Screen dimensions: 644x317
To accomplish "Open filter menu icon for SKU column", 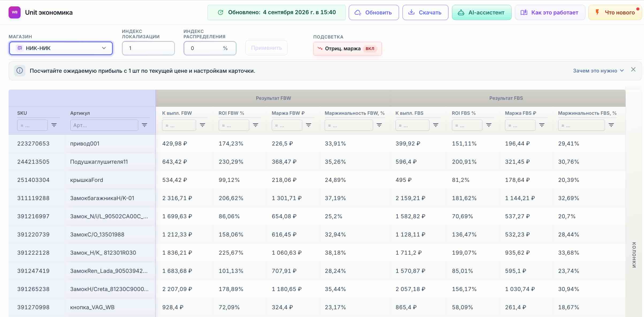I will 54,125.
